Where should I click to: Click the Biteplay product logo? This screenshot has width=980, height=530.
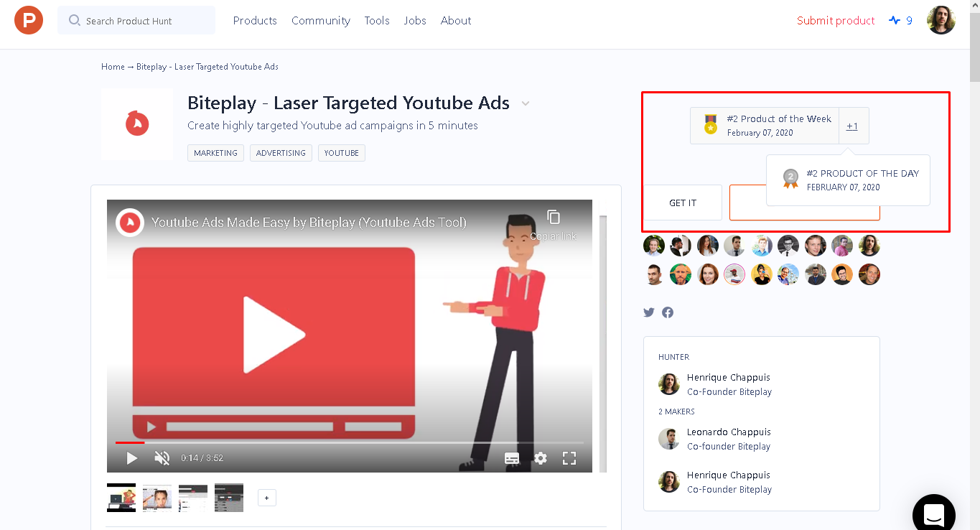[x=137, y=124]
